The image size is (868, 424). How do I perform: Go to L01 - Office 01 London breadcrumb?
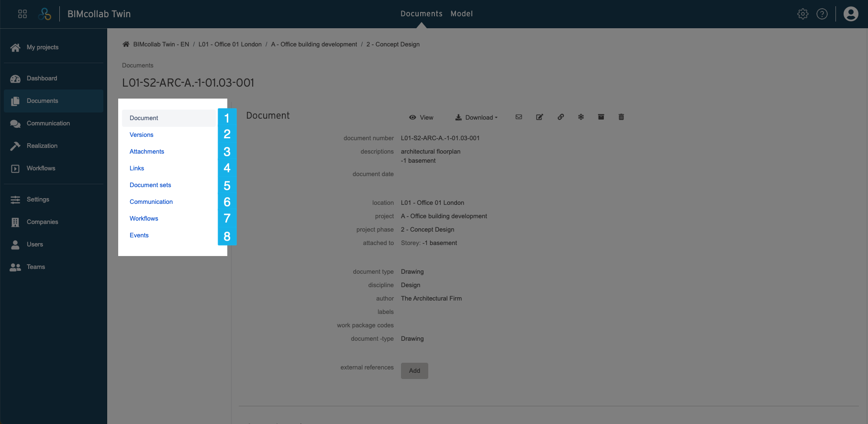click(x=230, y=45)
